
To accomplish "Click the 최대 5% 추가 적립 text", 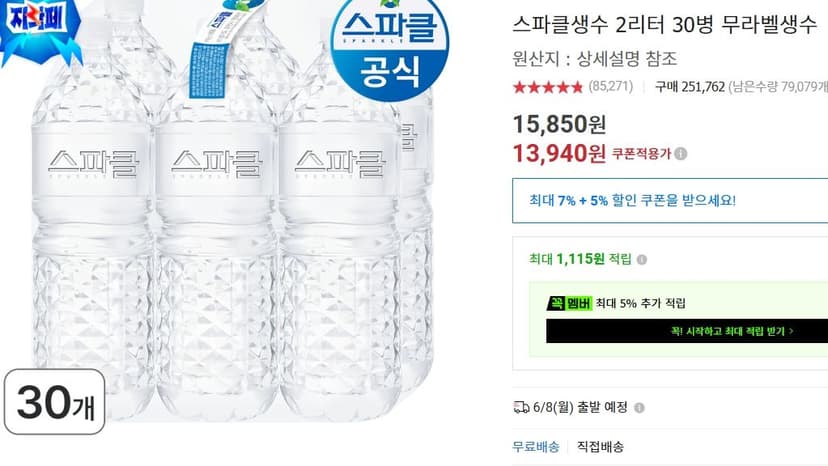I will pyautogui.click(x=641, y=303).
